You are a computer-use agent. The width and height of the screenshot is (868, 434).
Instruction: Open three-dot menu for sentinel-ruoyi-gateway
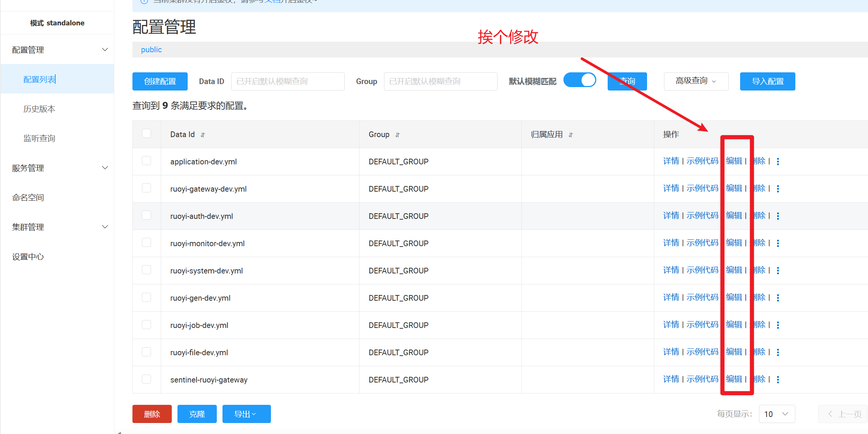point(778,380)
